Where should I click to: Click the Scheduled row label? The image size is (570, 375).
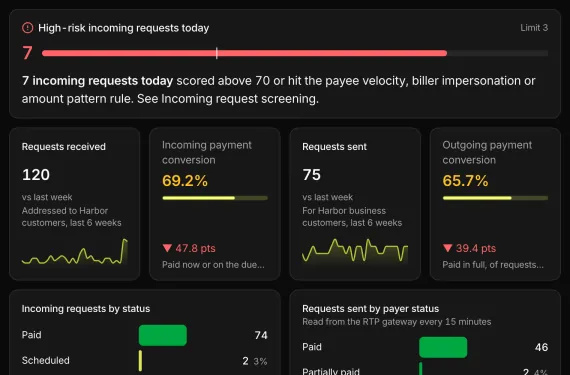[x=45, y=360]
